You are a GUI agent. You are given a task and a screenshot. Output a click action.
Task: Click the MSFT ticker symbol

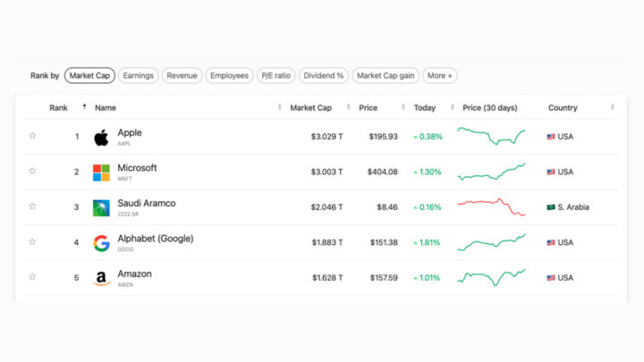pos(124,179)
